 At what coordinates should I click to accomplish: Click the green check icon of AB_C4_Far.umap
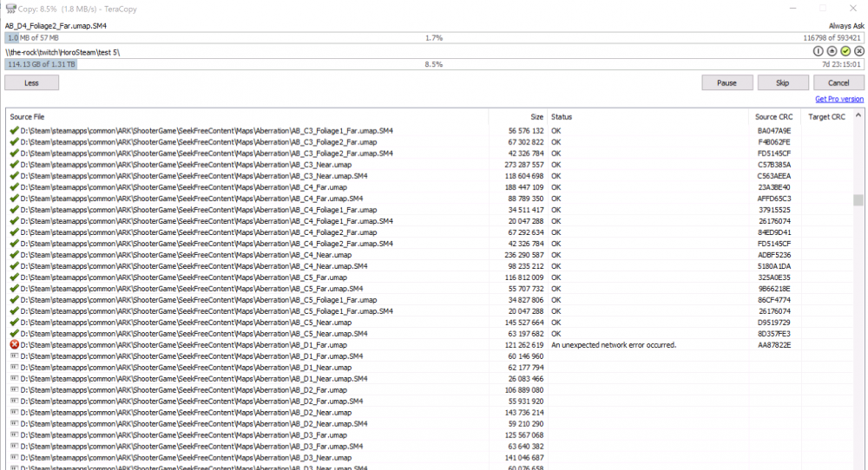pos(15,187)
